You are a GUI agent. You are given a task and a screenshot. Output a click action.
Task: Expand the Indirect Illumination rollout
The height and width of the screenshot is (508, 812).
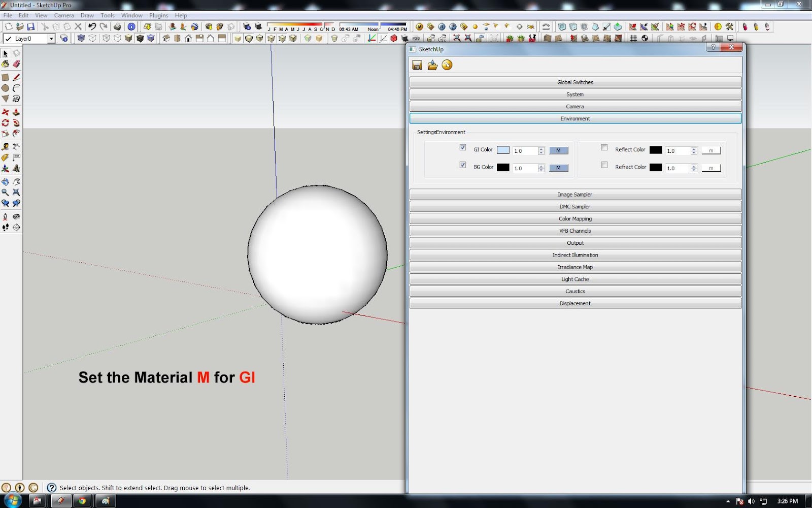coord(575,255)
